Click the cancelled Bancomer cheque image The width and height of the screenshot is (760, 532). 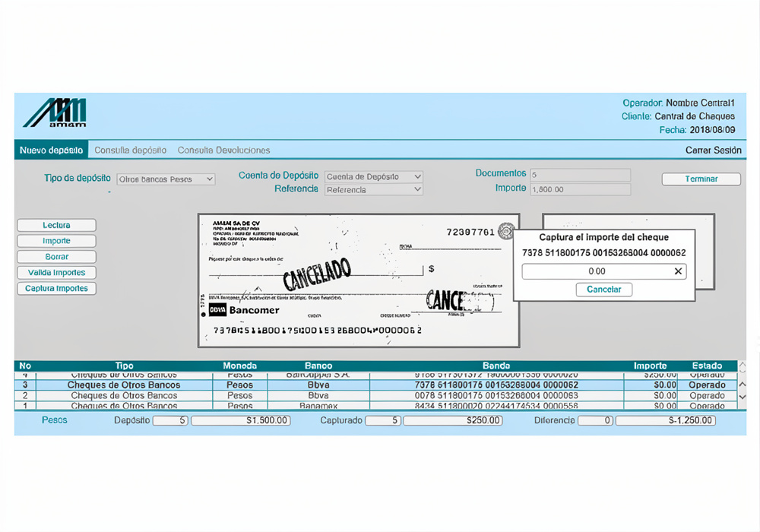coord(359,280)
